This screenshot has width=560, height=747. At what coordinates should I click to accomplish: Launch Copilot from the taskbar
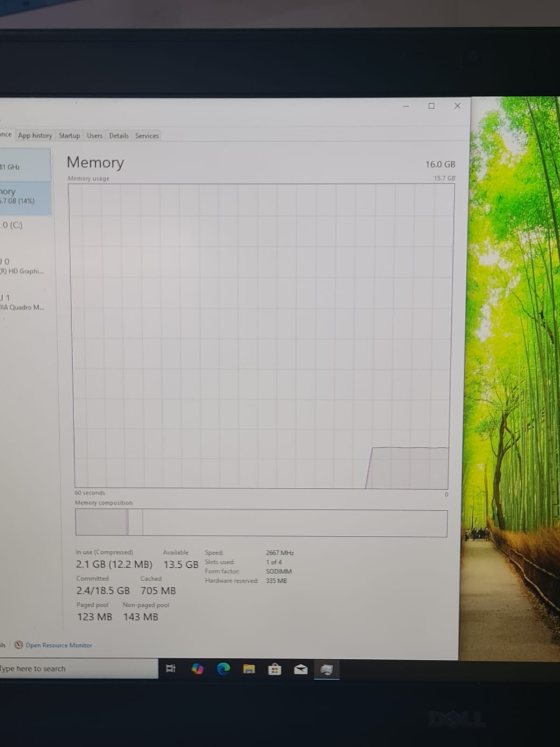197,669
